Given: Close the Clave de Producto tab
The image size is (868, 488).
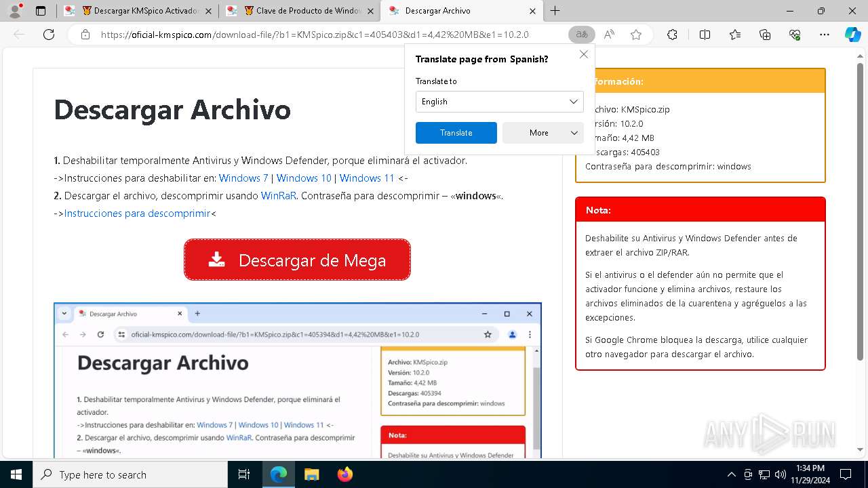Looking at the screenshot, I should tap(370, 11).
